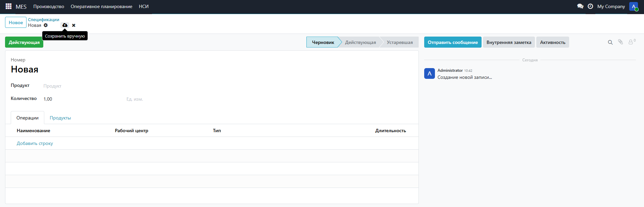Click the Новая record title
Viewport: 644px width, 207px height.
(x=24, y=69)
